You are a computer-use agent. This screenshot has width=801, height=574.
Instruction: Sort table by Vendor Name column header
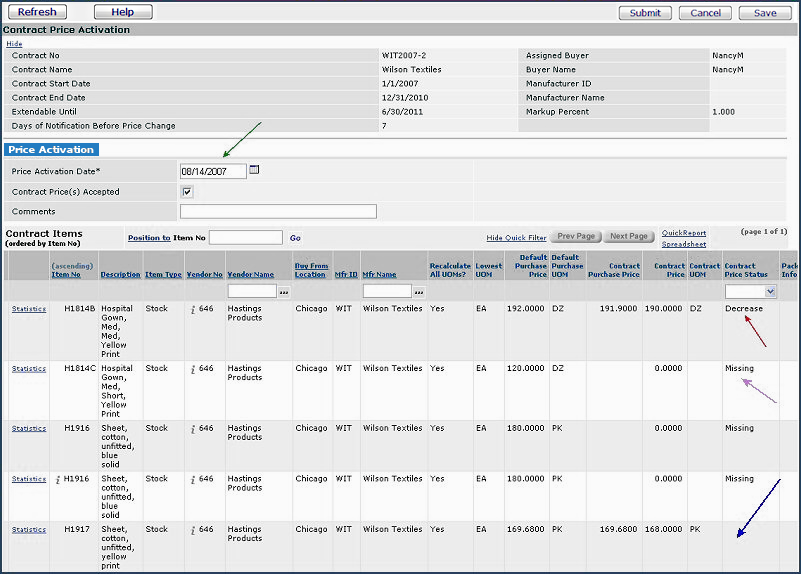[250, 275]
